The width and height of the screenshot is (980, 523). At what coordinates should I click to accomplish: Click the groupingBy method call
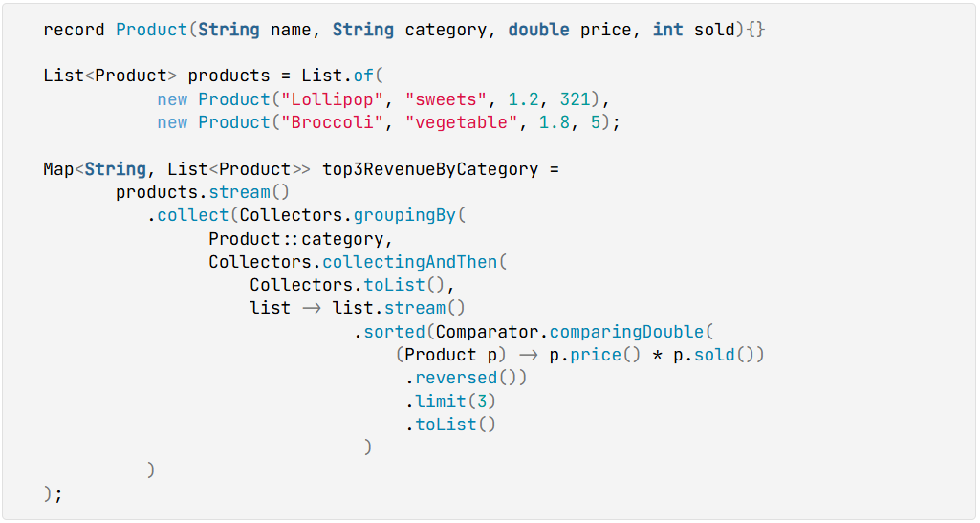pos(405,215)
